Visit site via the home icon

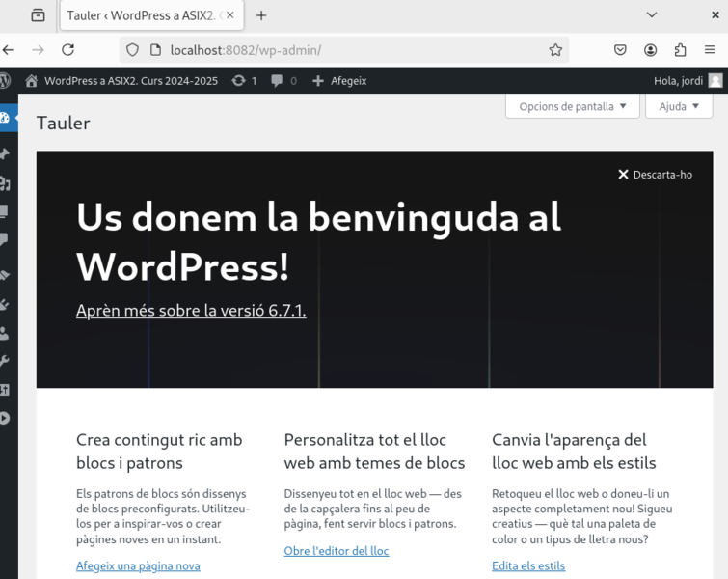point(31,81)
